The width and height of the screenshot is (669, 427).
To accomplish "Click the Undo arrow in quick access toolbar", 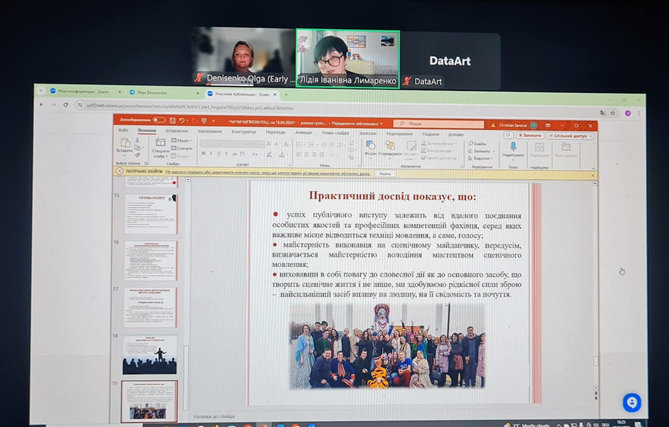I will [x=182, y=121].
